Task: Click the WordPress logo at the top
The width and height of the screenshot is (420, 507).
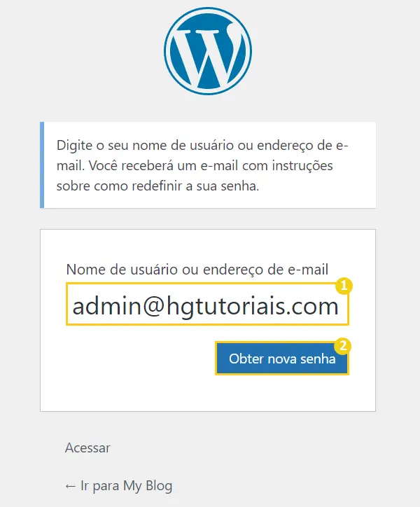Action: [208, 51]
